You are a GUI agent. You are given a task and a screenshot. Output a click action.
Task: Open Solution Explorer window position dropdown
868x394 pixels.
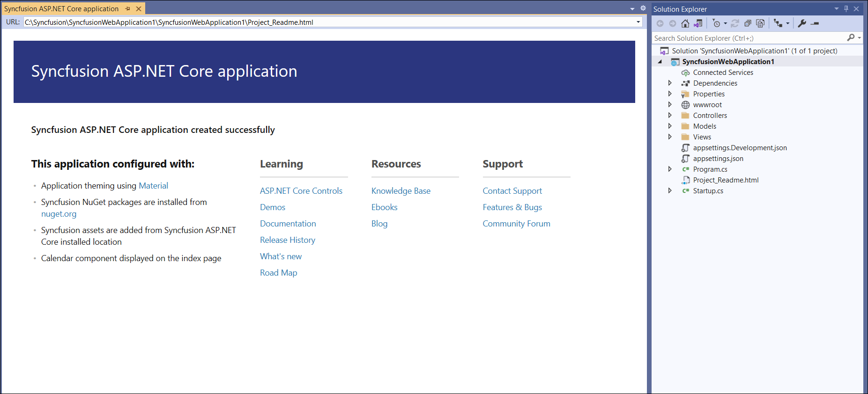click(x=837, y=9)
